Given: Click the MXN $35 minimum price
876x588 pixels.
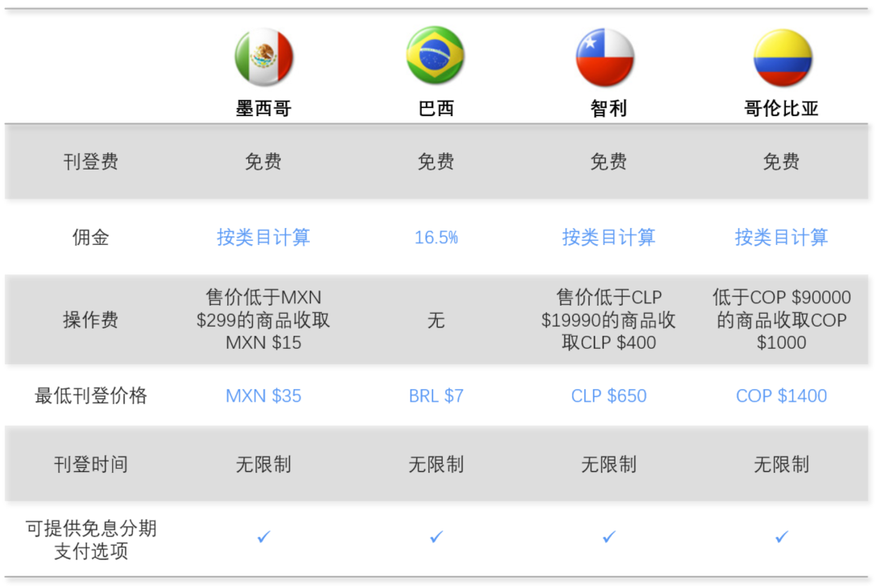Looking at the screenshot, I should click(264, 396).
